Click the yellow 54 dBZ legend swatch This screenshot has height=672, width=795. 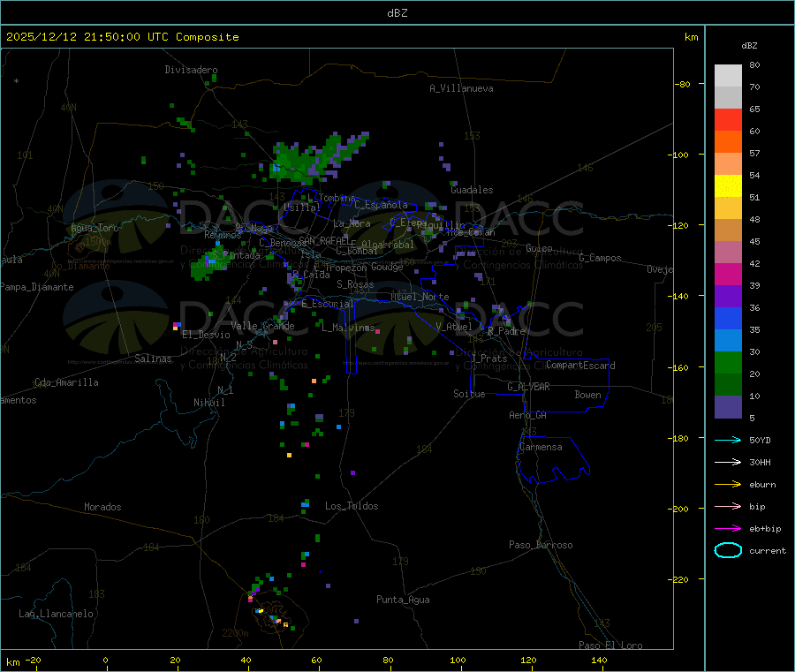tap(728, 186)
